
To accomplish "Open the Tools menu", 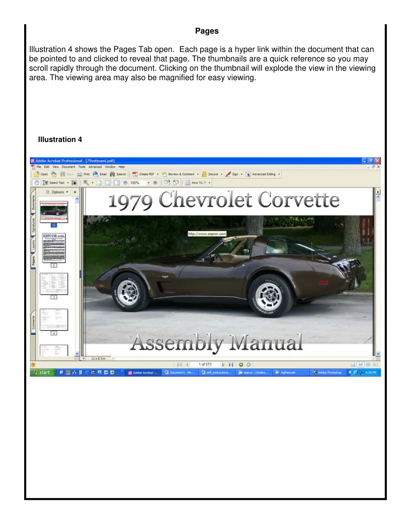I will tap(82, 167).
